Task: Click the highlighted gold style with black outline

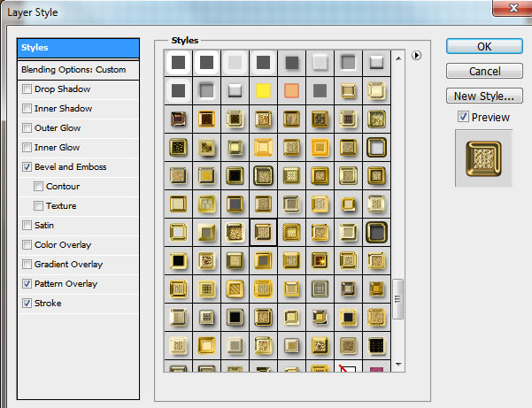Action: tap(263, 233)
